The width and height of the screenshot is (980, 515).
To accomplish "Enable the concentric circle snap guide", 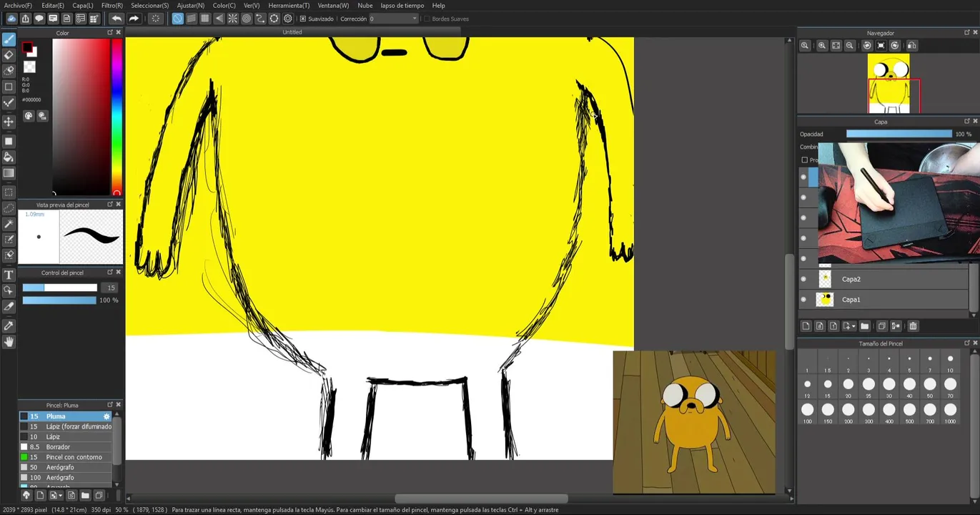I will (x=246, y=19).
